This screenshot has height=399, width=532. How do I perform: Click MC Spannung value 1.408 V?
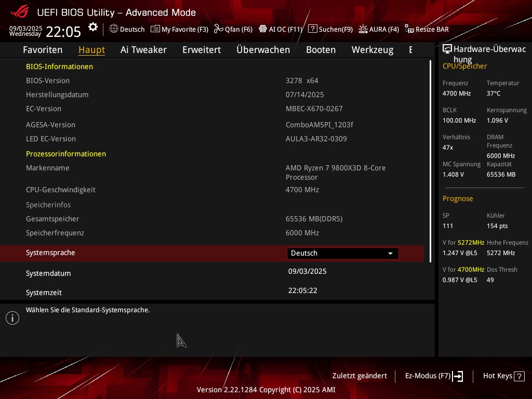tap(453, 175)
